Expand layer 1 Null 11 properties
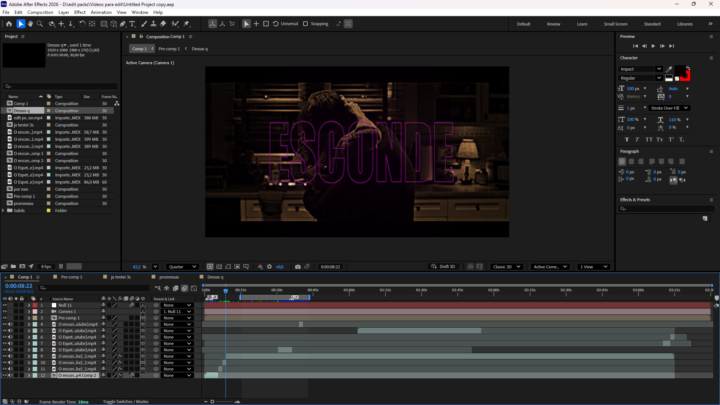 click(x=29, y=305)
